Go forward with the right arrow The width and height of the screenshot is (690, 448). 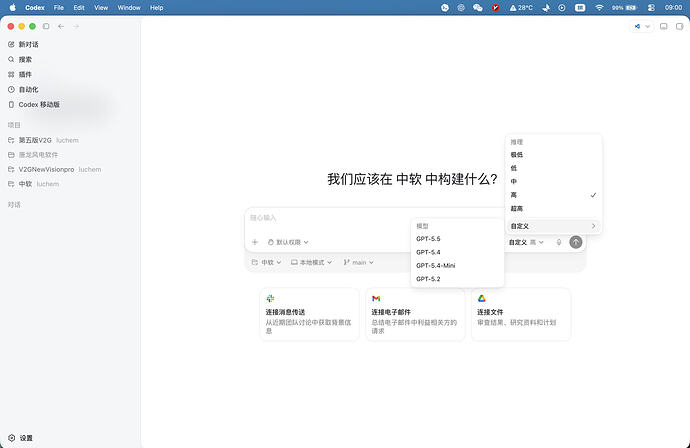[x=76, y=26]
